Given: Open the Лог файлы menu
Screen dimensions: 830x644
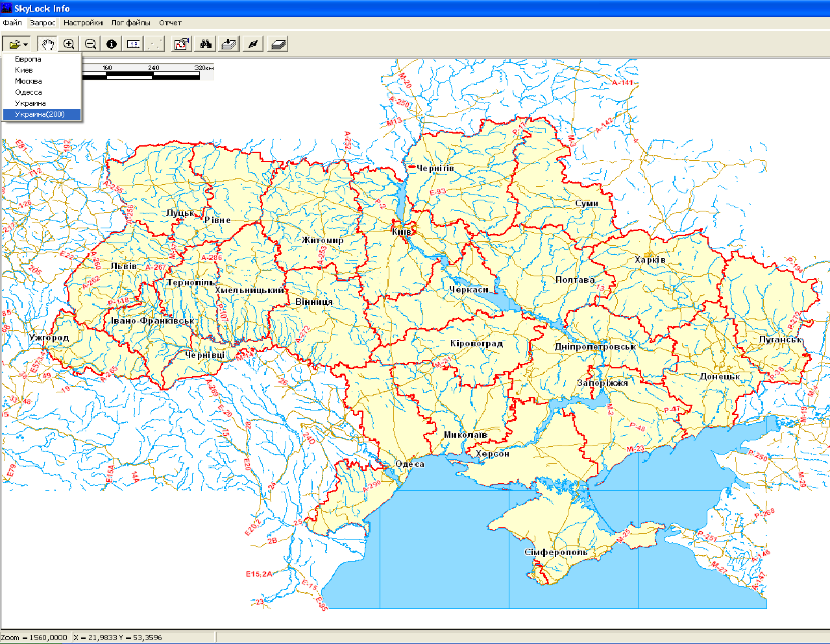Looking at the screenshot, I should (130, 23).
